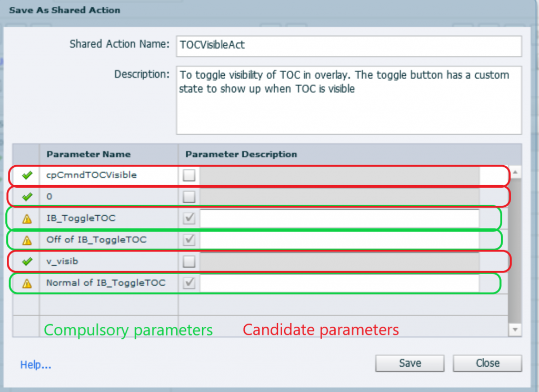This screenshot has height=392, width=539.
Task: Click green checkmark icon beside cpCmndTOCVisible
Action: pyautogui.click(x=27, y=175)
